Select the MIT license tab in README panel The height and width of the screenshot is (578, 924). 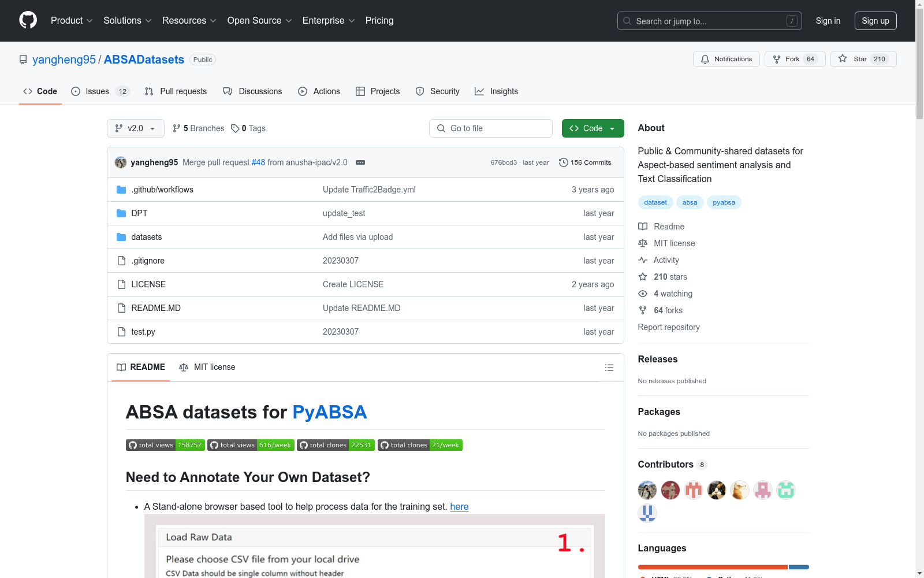[207, 368]
